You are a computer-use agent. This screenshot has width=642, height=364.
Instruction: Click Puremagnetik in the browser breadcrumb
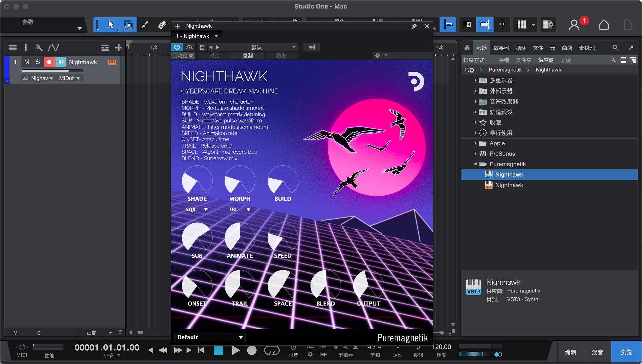[x=505, y=70]
